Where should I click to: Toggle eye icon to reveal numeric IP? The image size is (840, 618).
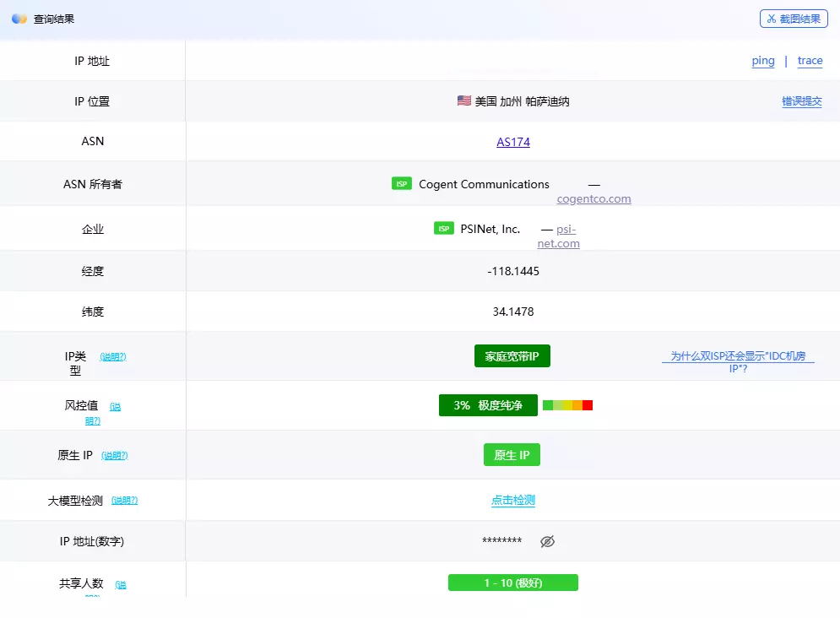click(547, 541)
